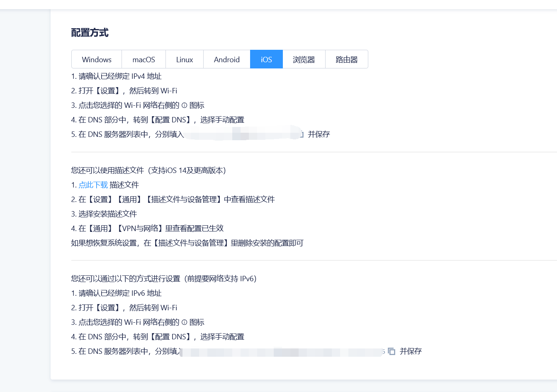Image resolution: width=557 pixels, height=392 pixels.
Task: Open the macOS configuration tab
Action: coord(144,59)
